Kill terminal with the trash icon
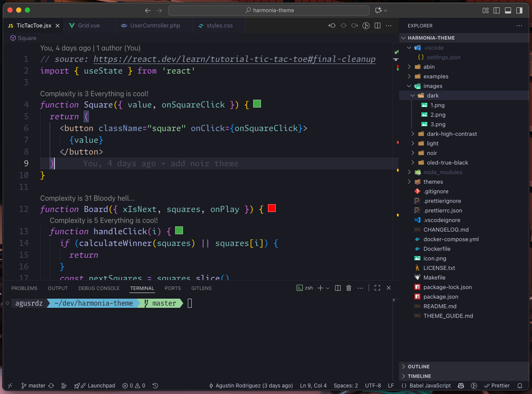Screen dimensions: 532x394 click(x=349, y=288)
